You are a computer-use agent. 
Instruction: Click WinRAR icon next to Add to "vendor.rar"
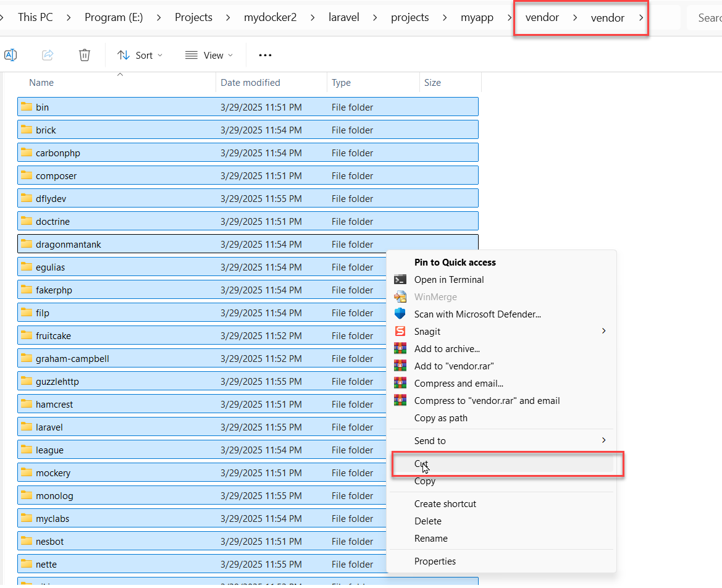point(400,366)
